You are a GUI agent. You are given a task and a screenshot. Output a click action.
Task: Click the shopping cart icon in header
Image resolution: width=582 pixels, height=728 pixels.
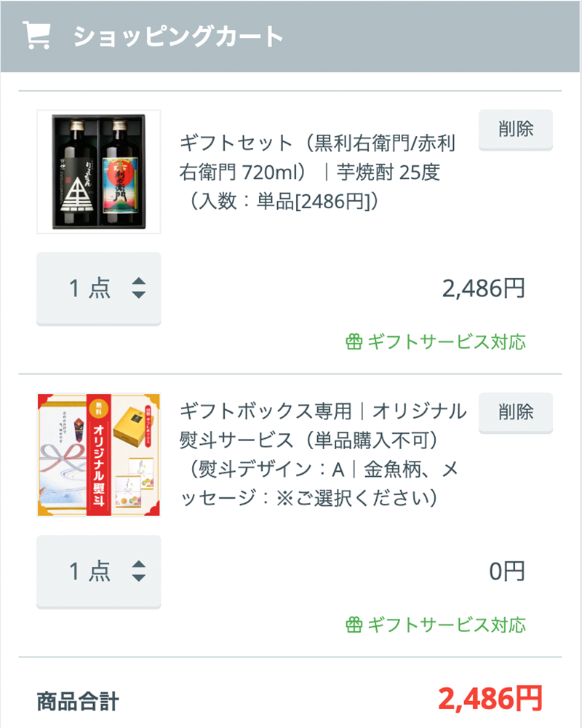click(x=36, y=35)
